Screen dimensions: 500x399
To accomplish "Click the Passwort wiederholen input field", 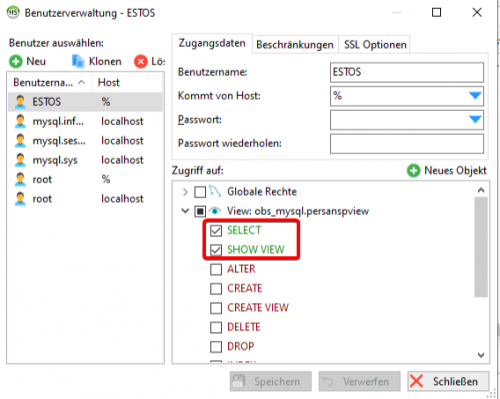I will coord(407,144).
